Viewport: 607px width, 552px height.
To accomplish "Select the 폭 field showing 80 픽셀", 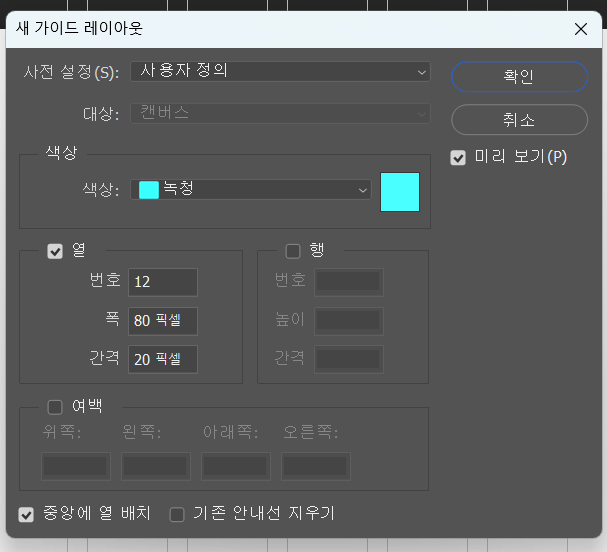I will click(x=163, y=321).
